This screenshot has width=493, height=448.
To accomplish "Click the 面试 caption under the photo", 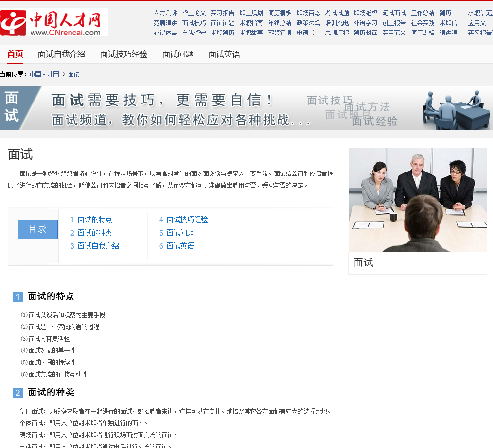I will pos(363,263).
